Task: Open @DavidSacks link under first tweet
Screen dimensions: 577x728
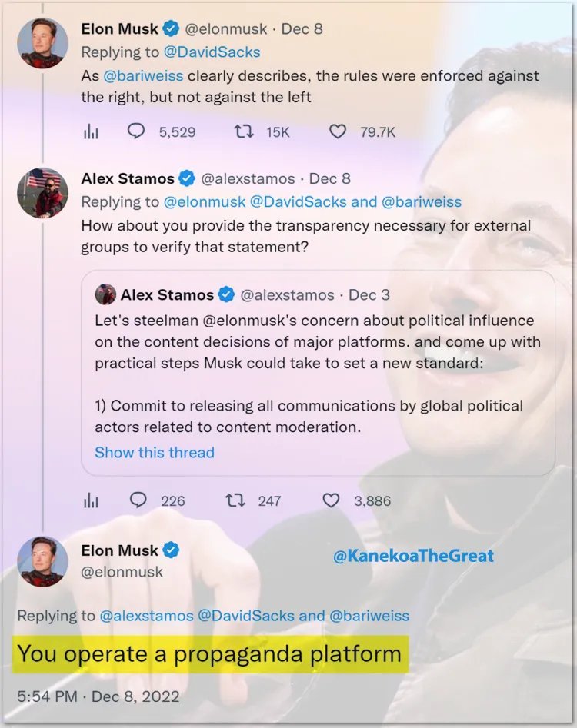Action: 212,52
